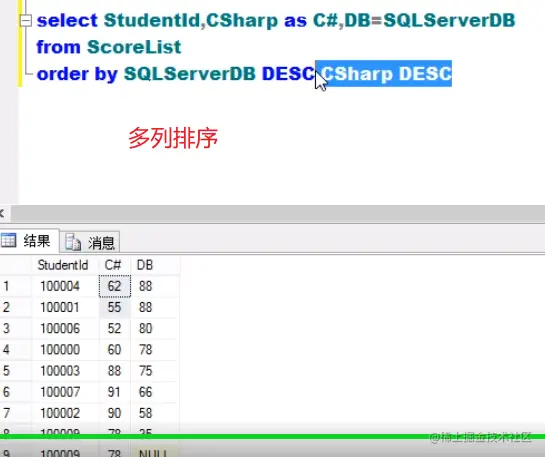Click cell 100002 in StudentId column
This screenshot has width=545, height=457.
(x=65, y=413)
